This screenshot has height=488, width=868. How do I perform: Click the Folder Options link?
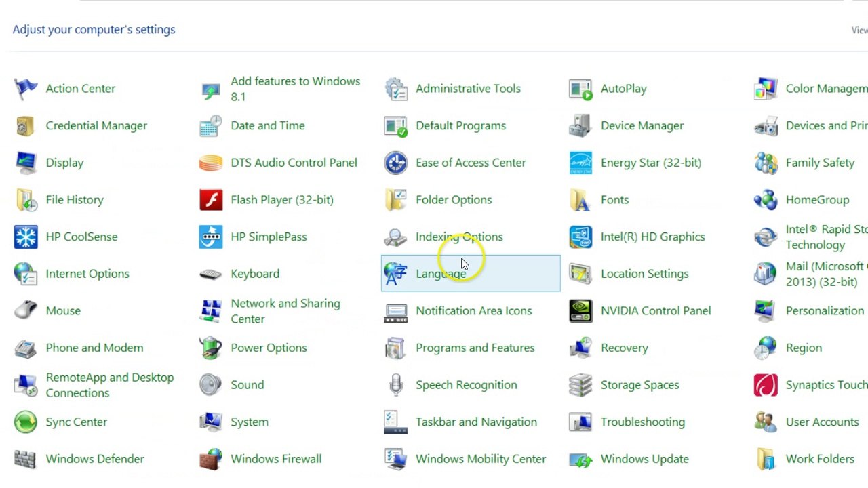pos(454,199)
